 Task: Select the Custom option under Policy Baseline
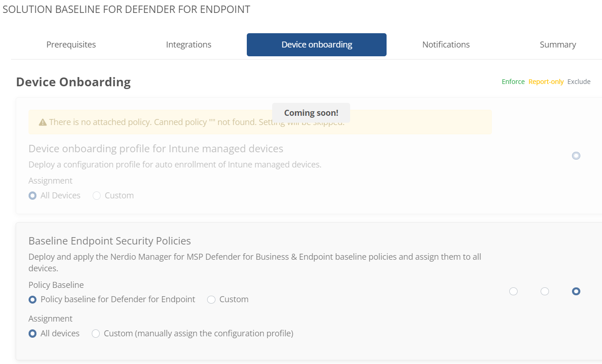pos(211,299)
